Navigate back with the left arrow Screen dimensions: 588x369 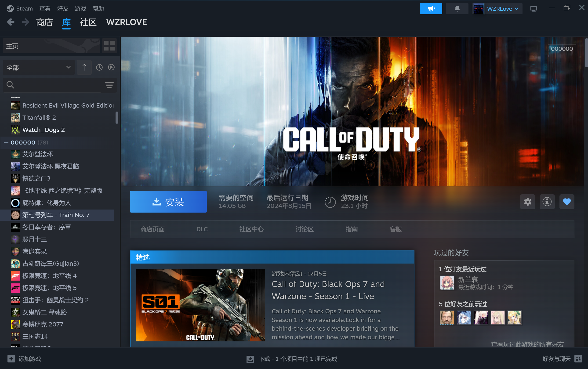tap(11, 22)
